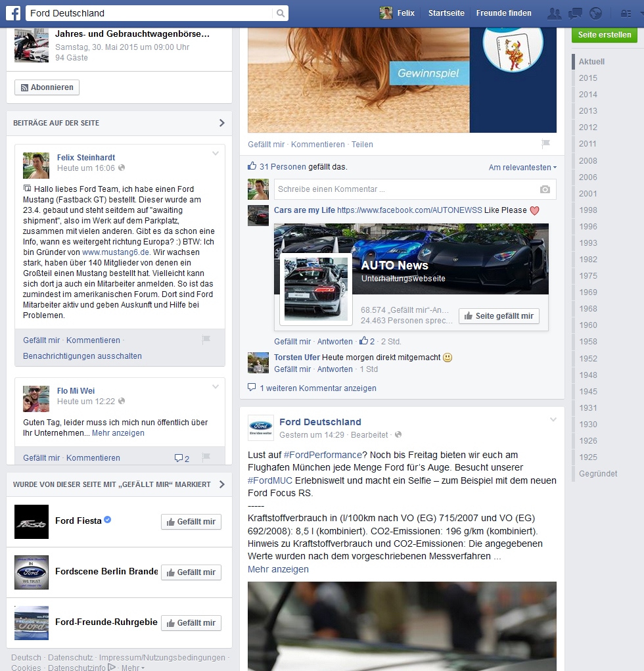Click the thumbs-up count on Cars are my Life comment

coord(367,341)
